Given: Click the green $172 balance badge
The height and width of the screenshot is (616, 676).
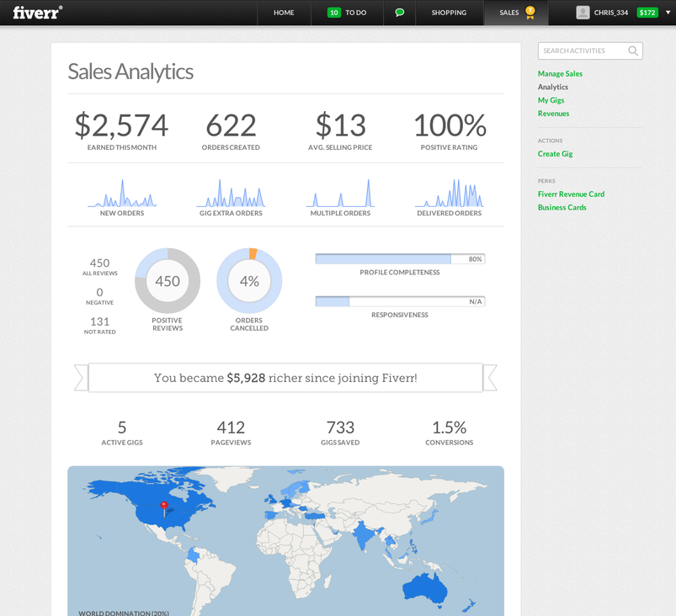Looking at the screenshot, I should 648,13.
